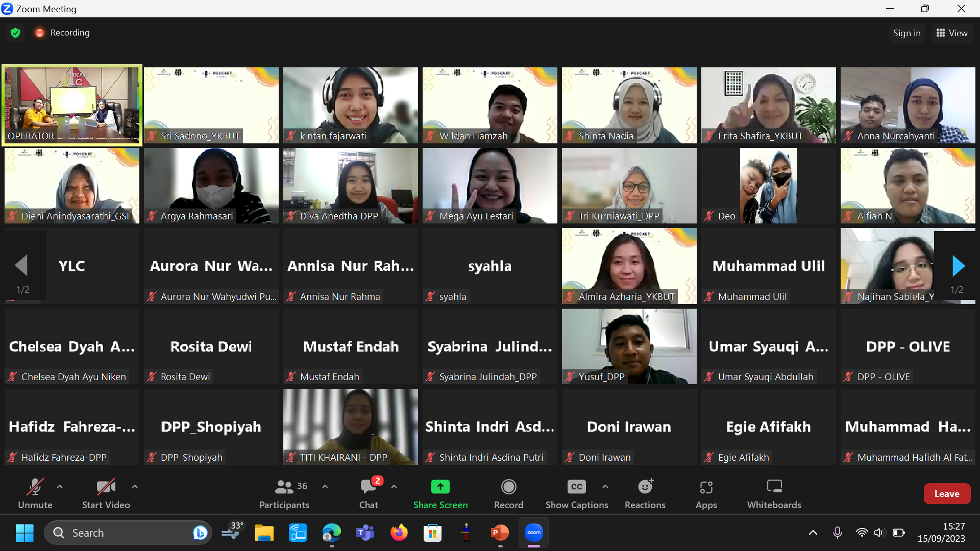Image resolution: width=980 pixels, height=551 pixels.
Task: Click the green encryption shield icon
Action: [15, 33]
